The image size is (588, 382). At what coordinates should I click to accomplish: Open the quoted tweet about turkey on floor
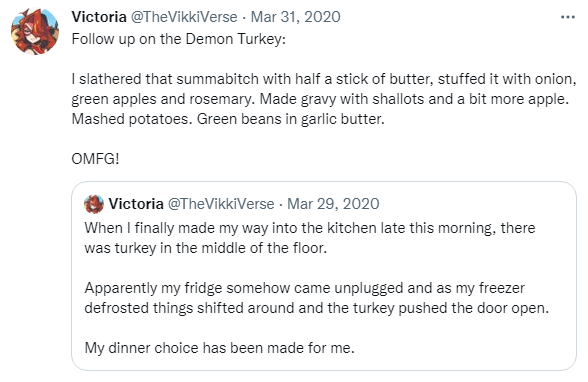[x=324, y=276]
